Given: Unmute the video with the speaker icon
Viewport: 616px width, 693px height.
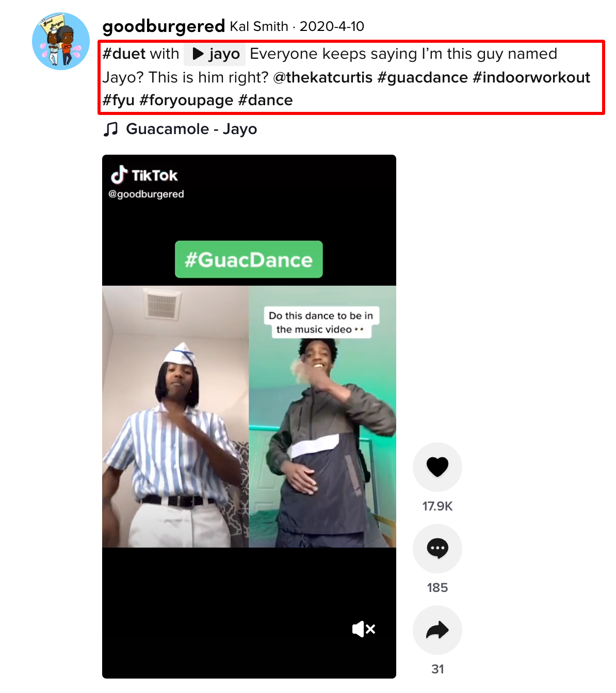Looking at the screenshot, I should [364, 629].
